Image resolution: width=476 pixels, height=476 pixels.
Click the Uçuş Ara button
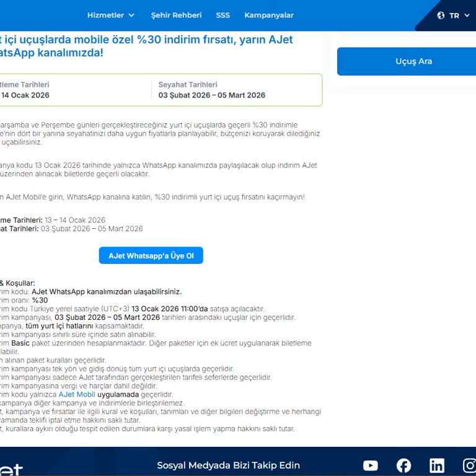tap(407, 61)
